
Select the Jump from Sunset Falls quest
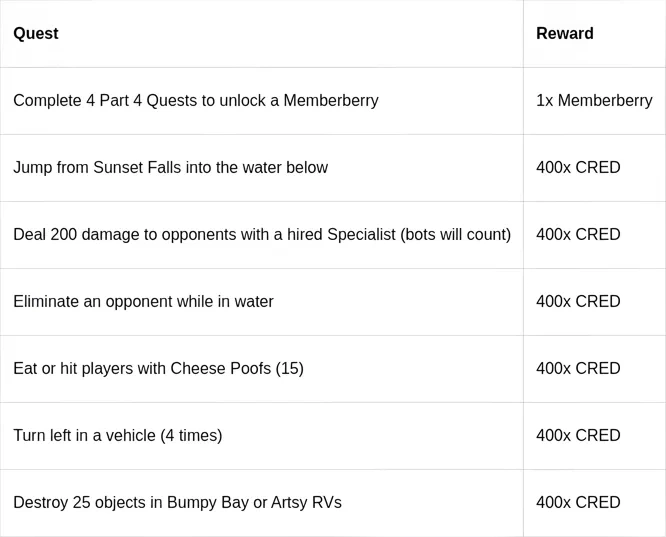[170, 168]
